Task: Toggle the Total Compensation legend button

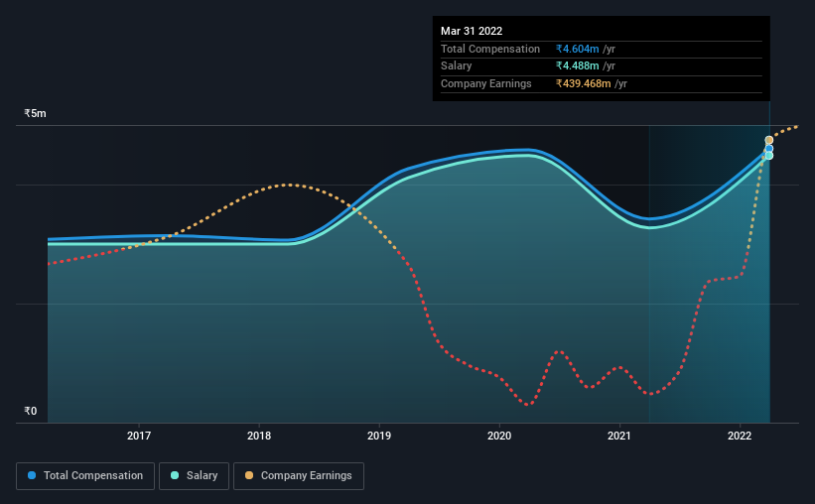Action: click(85, 476)
